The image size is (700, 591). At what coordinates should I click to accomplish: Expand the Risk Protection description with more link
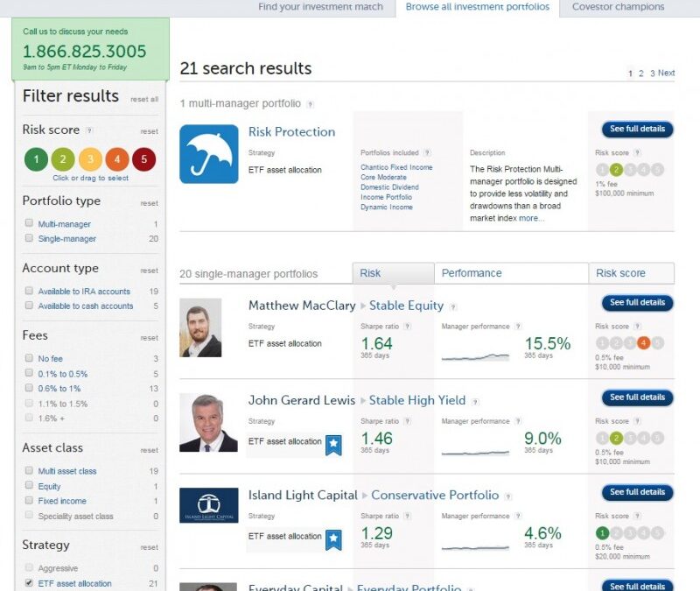click(x=530, y=218)
